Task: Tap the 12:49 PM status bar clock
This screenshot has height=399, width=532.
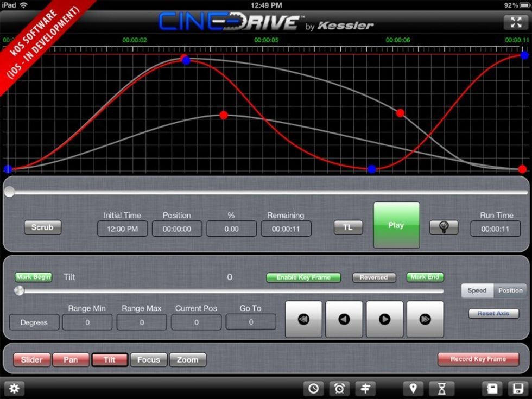Action: click(267, 5)
